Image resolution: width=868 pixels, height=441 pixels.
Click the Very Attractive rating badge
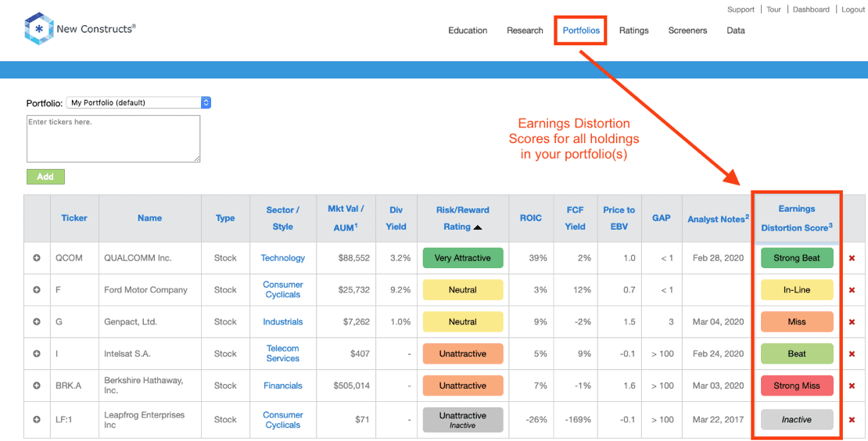coord(463,258)
